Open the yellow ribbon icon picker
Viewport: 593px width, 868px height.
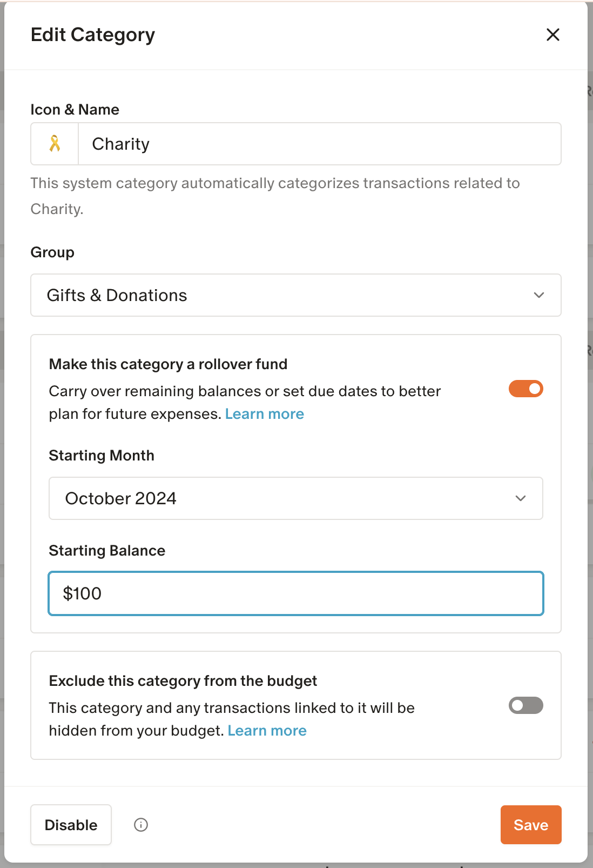click(x=55, y=144)
